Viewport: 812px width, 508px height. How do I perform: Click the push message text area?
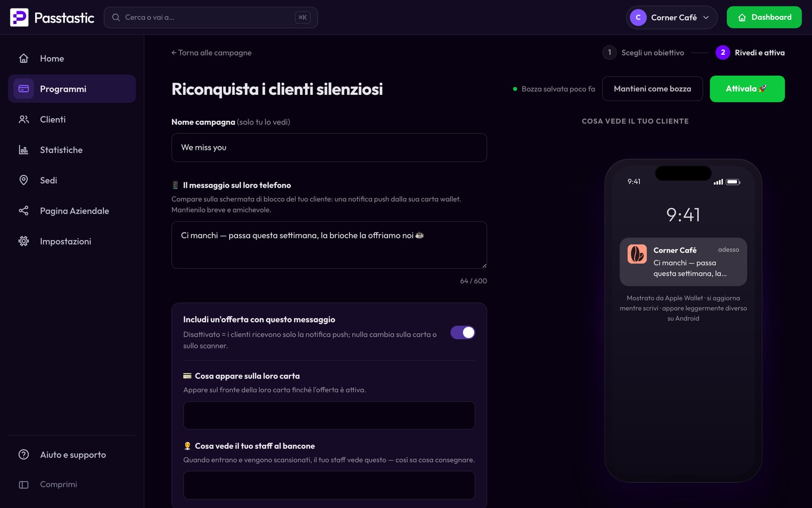click(x=329, y=245)
